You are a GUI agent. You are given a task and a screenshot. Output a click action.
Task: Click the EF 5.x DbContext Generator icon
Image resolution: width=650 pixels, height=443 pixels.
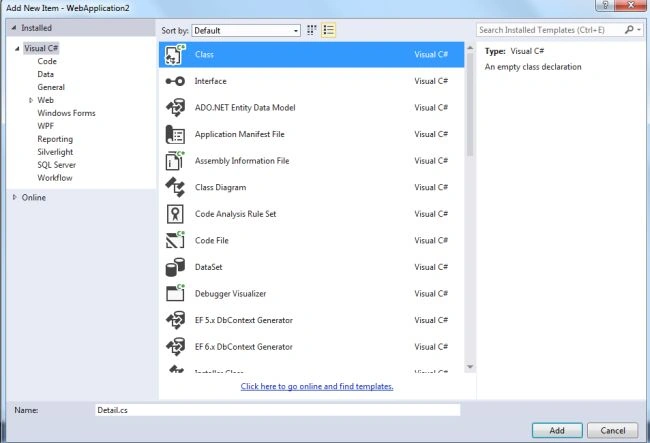[x=175, y=320]
